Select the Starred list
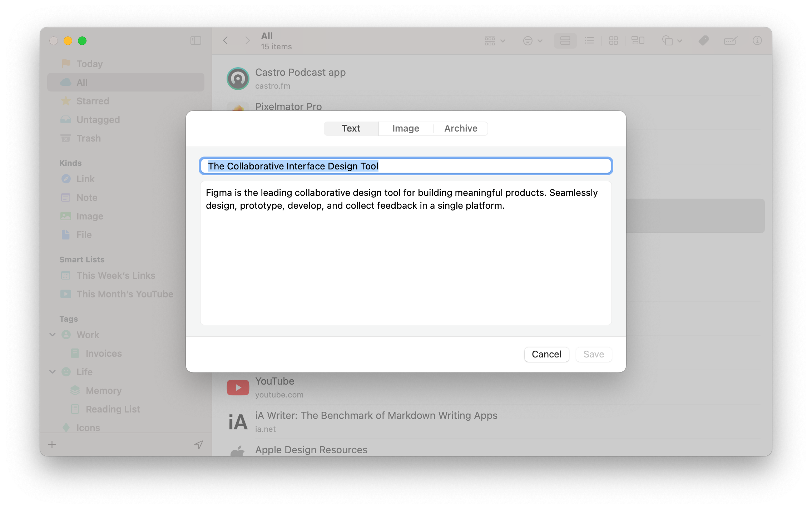This screenshot has width=812, height=509. pos(92,101)
